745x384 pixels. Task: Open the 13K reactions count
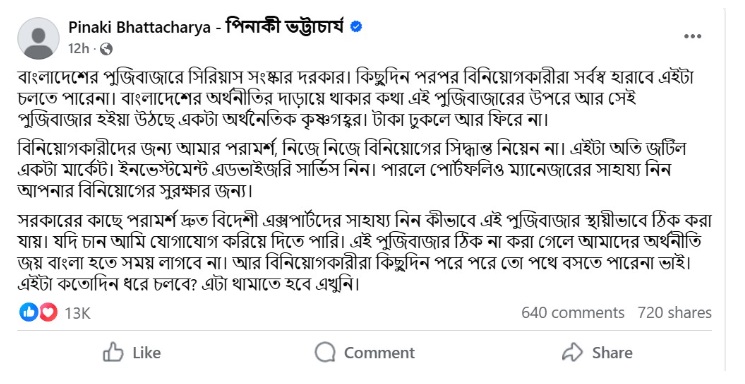coord(77,313)
